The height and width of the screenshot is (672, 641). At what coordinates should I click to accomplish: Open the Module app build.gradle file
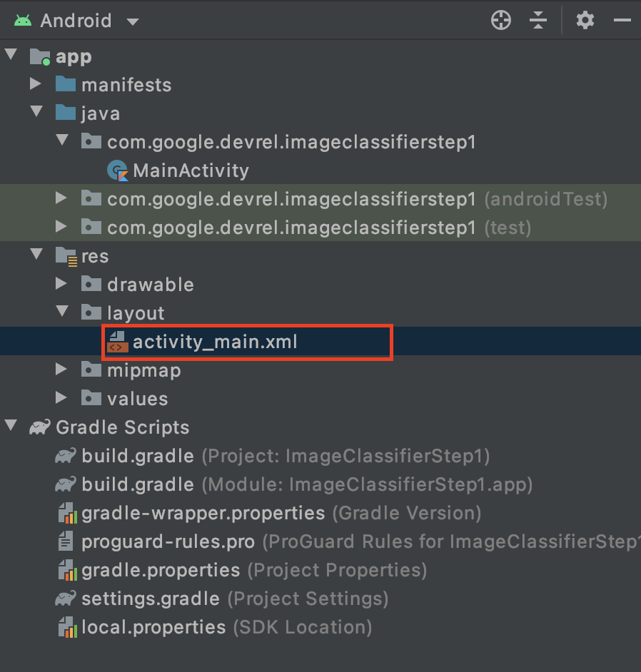point(138,484)
